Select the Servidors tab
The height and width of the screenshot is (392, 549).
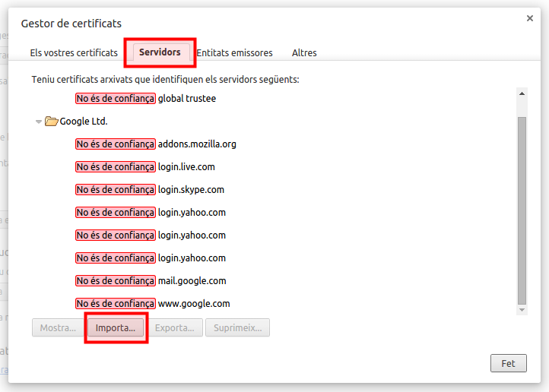pyautogui.click(x=160, y=52)
